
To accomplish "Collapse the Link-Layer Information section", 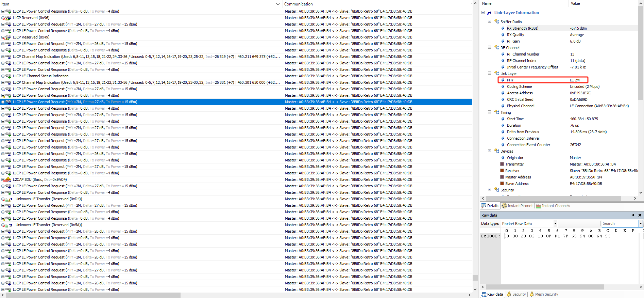I will [x=483, y=13].
